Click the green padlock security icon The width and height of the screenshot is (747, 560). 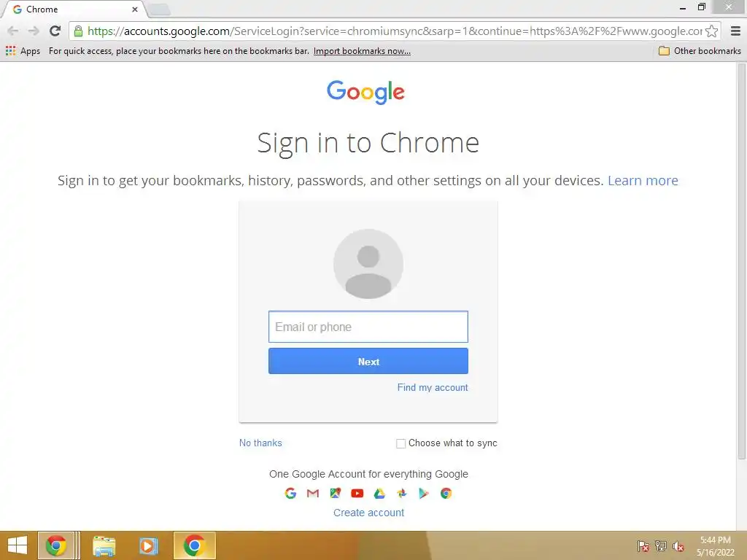[x=78, y=31]
